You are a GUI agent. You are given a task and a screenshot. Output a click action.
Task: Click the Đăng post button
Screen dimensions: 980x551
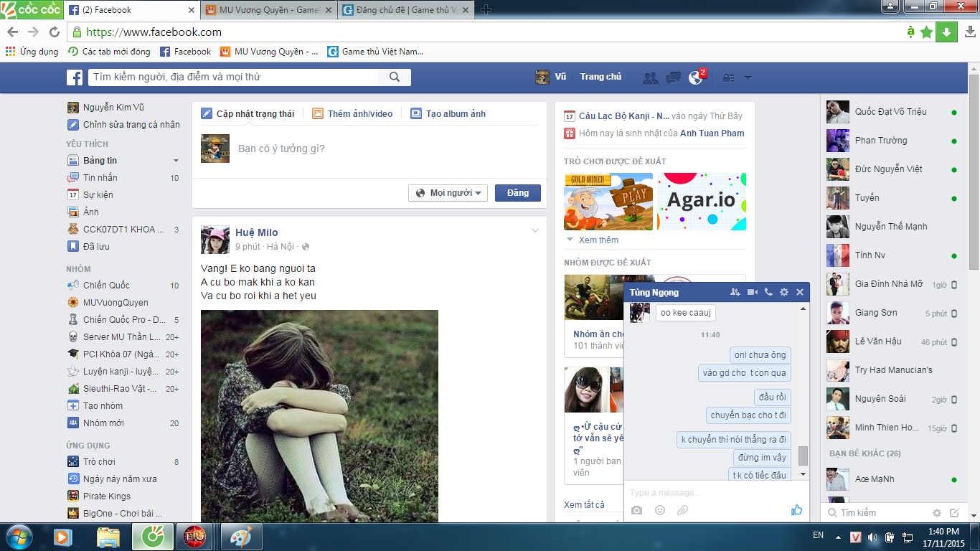tap(517, 193)
